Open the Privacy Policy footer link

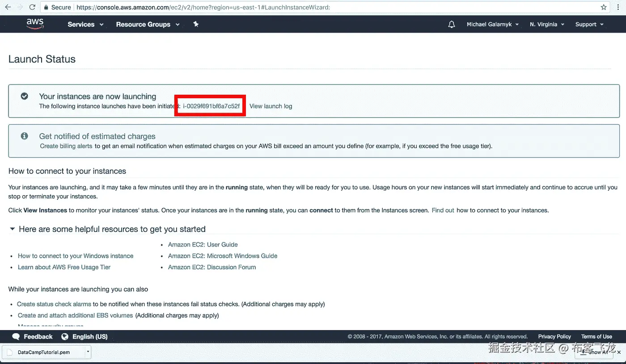tap(554, 337)
